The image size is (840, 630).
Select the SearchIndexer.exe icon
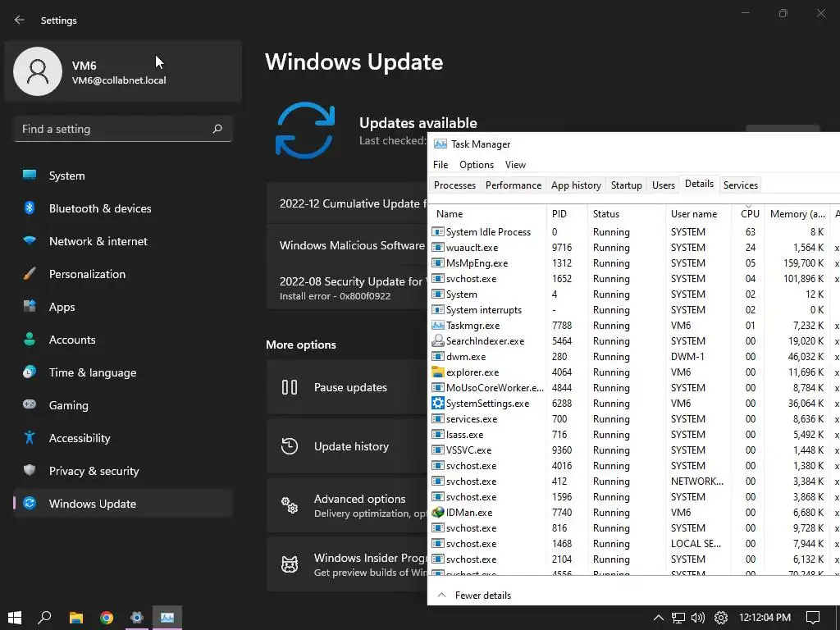[x=438, y=340]
